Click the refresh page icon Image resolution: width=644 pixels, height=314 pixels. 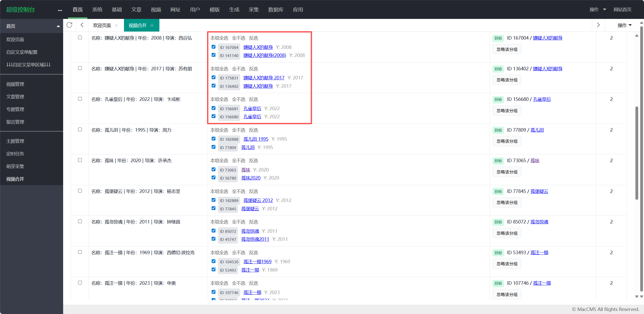pos(69,25)
